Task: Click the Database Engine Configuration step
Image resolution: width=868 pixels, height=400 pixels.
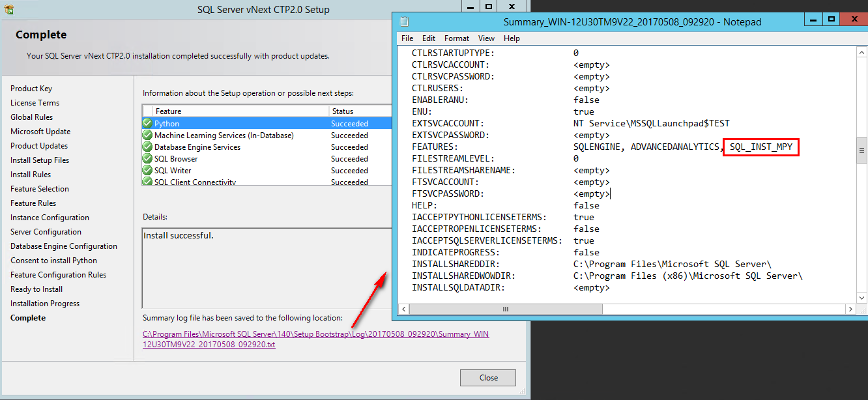Action: (x=64, y=246)
